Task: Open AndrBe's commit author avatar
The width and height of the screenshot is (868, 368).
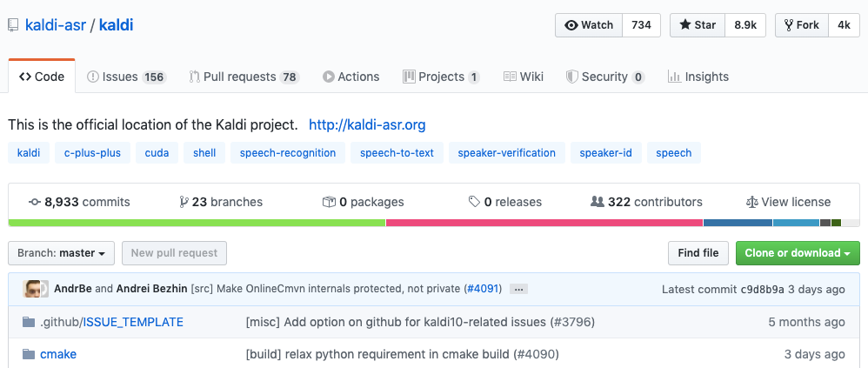Action: coord(36,289)
